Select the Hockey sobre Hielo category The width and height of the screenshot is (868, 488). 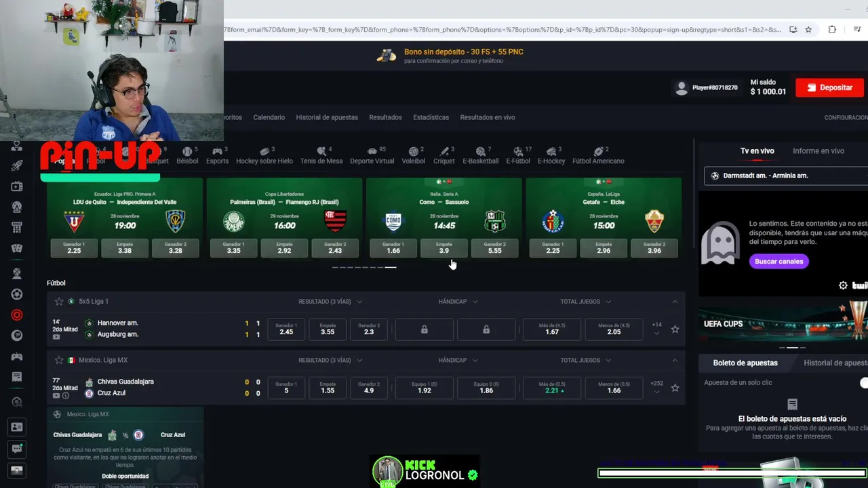pyautogui.click(x=264, y=155)
